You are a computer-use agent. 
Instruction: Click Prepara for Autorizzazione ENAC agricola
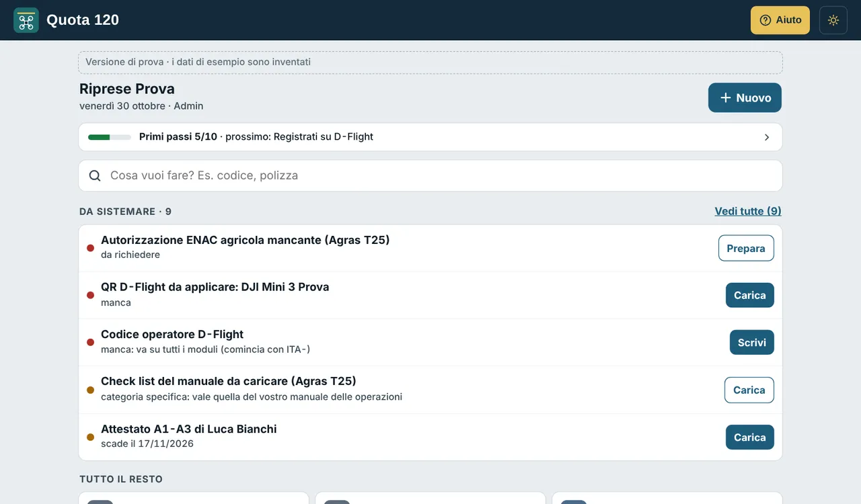pos(746,248)
